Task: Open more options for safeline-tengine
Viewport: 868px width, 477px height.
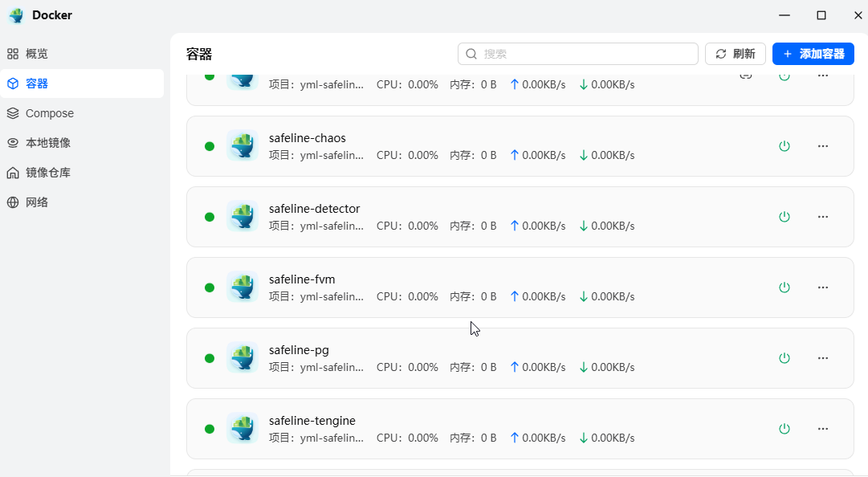Action: [x=823, y=429]
